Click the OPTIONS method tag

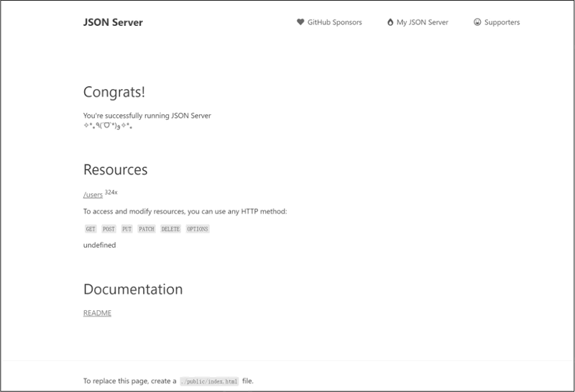click(x=197, y=229)
